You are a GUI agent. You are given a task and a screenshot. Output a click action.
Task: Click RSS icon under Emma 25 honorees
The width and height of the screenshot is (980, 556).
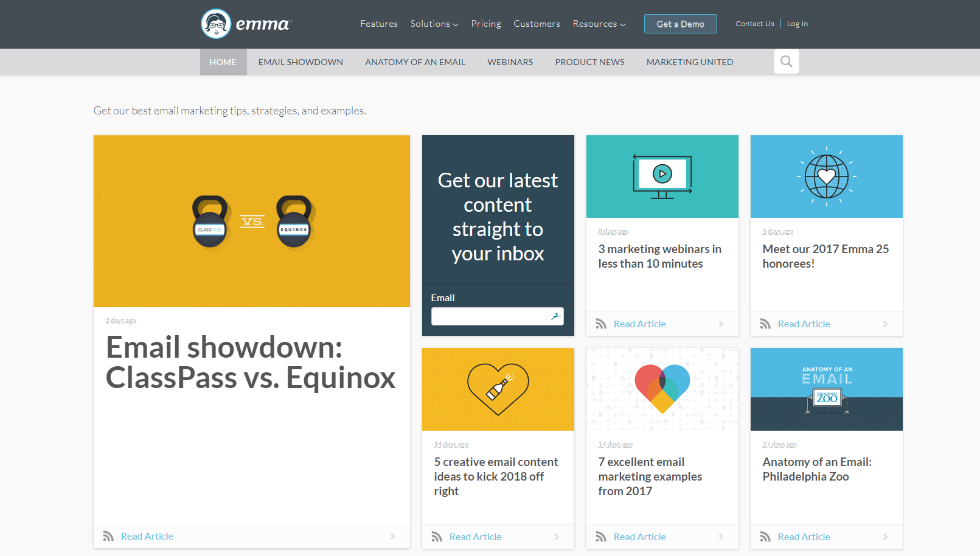765,324
